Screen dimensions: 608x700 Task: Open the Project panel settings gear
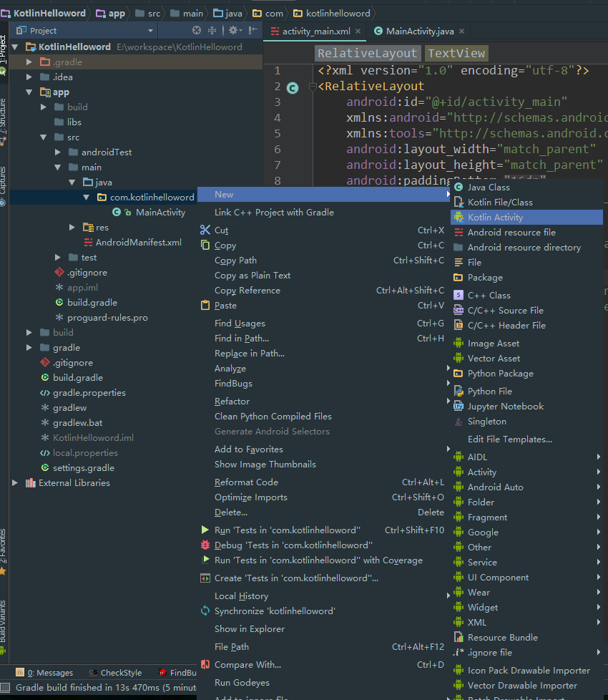[234, 30]
